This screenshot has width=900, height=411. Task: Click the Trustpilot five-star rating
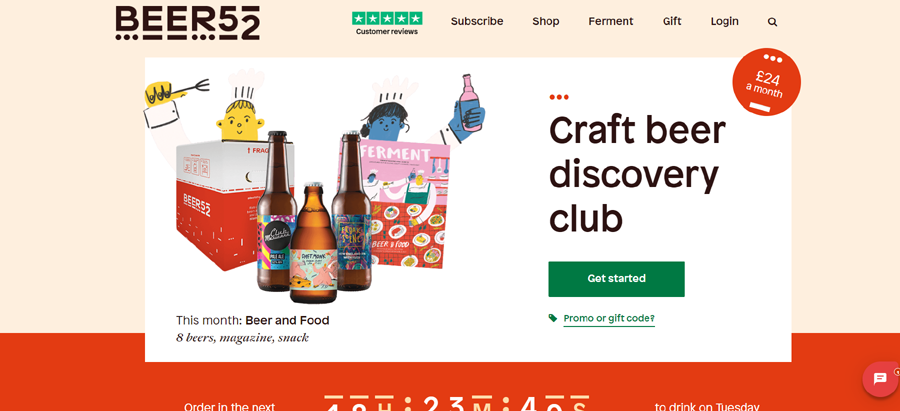[x=387, y=18]
